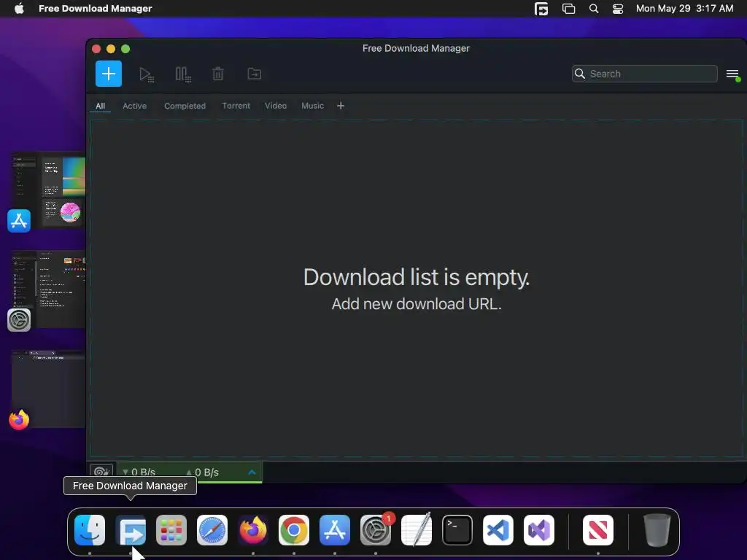The height and width of the screenshot is (560, 747).
Task: Open App Store from the Dock
Action: tap(335, 530)
